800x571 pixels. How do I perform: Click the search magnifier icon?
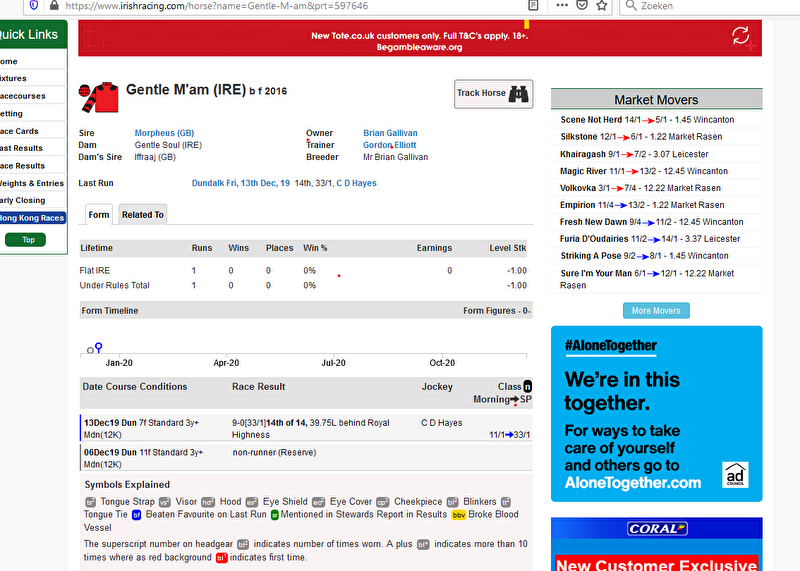click(x=632, y=6)
